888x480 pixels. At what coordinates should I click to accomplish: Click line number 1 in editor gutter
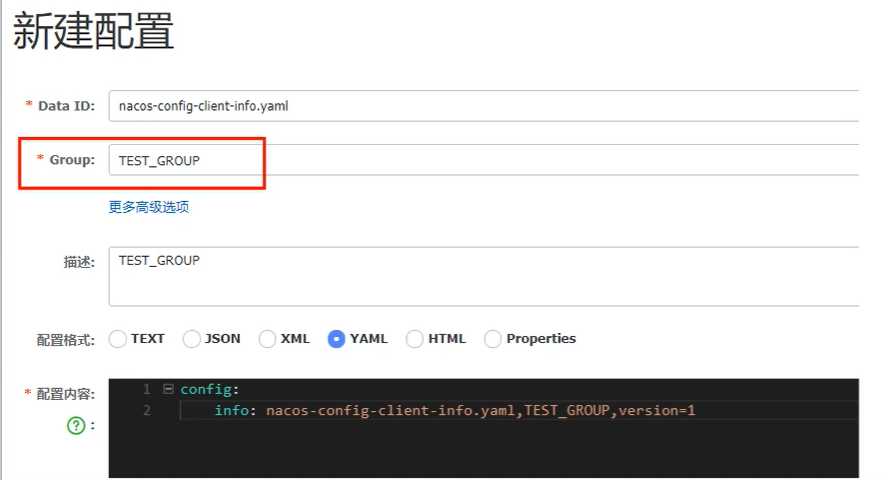147,389
